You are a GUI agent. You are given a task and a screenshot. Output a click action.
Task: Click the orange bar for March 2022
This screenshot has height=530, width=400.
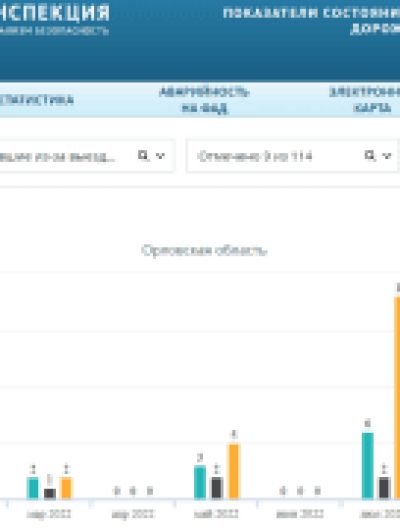[66, 488]
